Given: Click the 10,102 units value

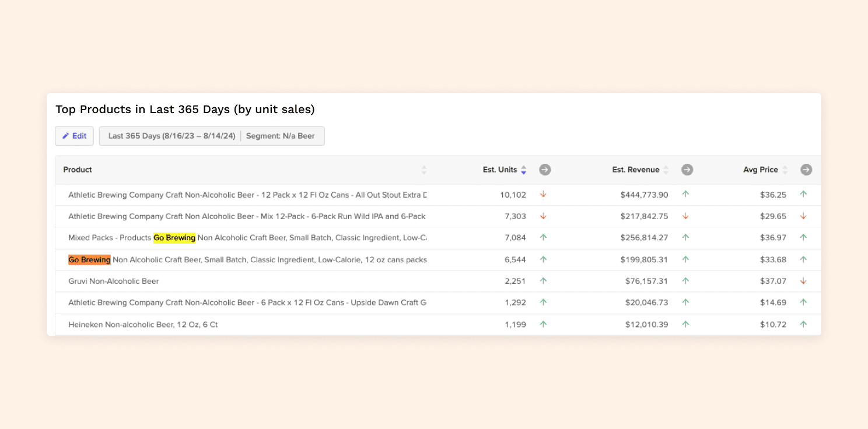Looking at the screenshot, I should [513, 195].
